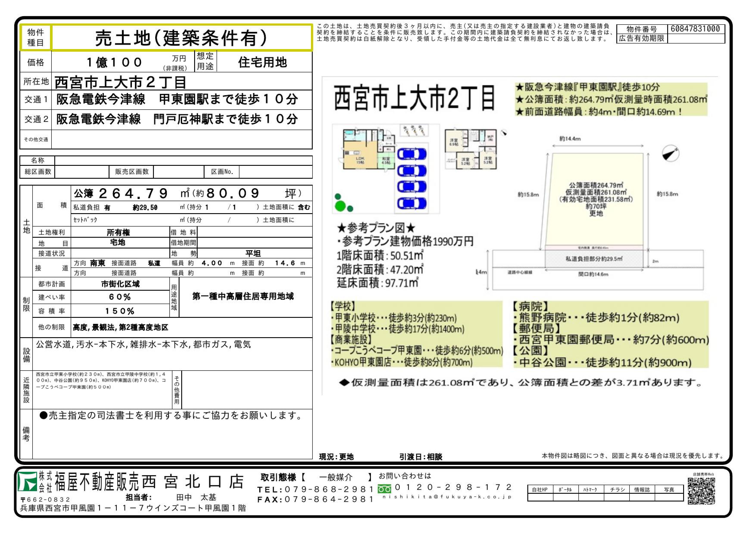Click the 売土地(建築条件有) title heading
This screenshot has width=756, height=534.
(x=181, y=38)
